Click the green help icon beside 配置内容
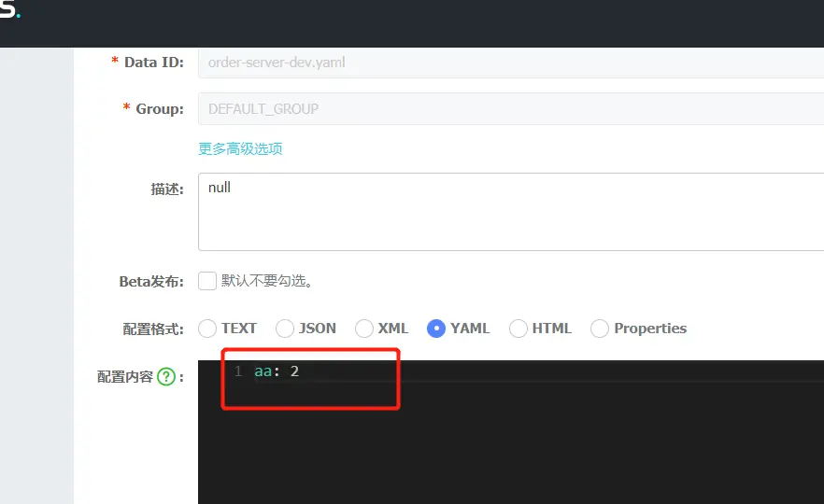The width and height of the screenshot is (824, 504). pos(166,377)
